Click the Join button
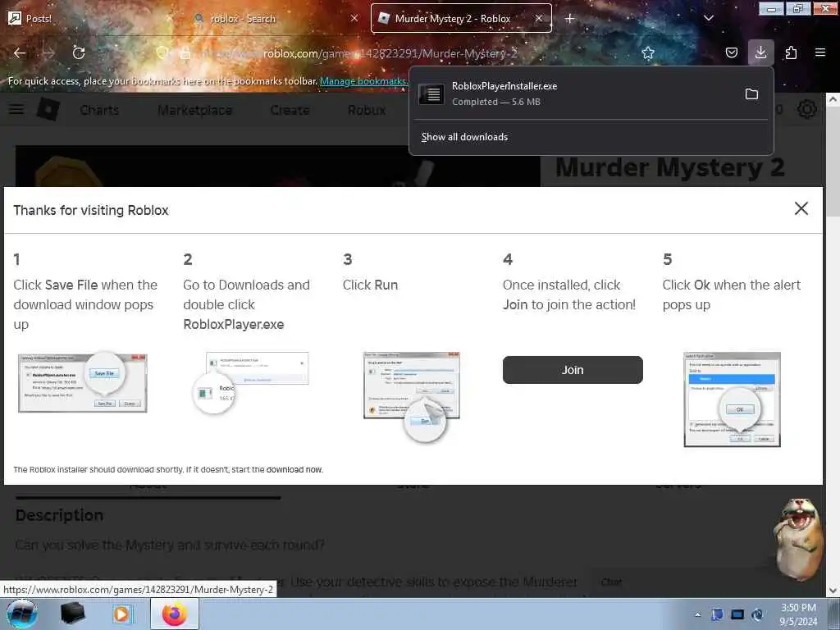 point(573,370)
